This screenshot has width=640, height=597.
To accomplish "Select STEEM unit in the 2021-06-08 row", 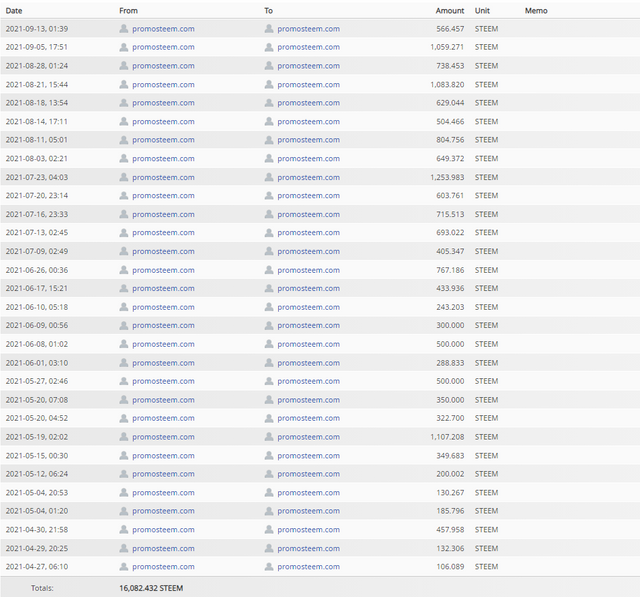I will point(486,344).
